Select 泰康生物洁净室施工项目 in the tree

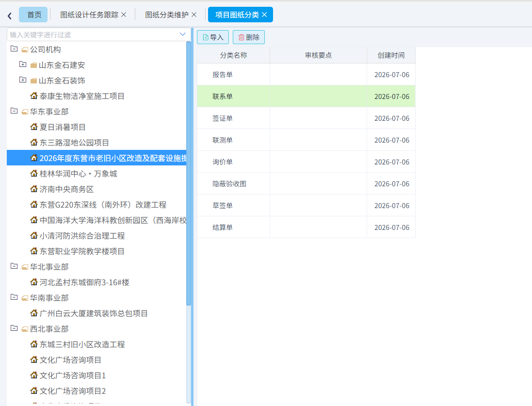82,96
